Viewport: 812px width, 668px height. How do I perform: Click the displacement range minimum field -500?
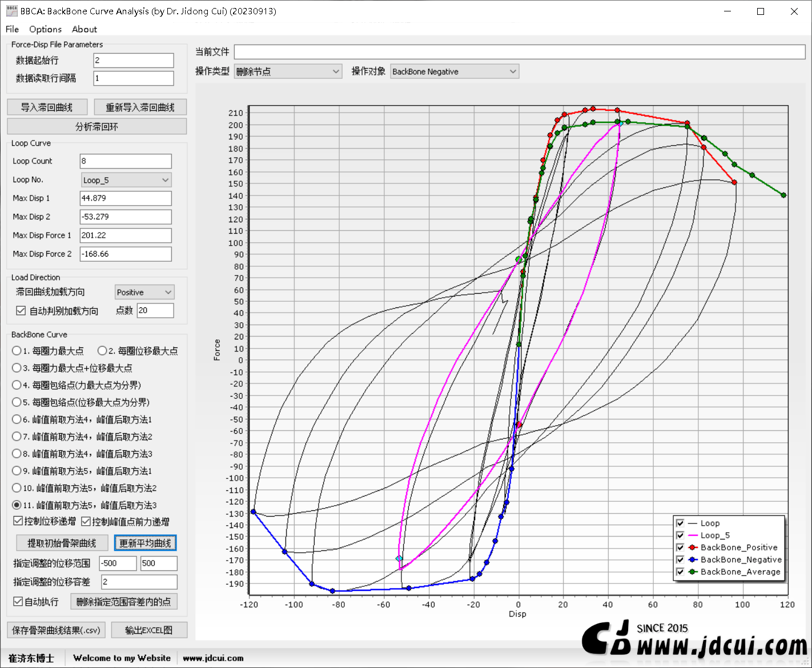tap(118, 563)
